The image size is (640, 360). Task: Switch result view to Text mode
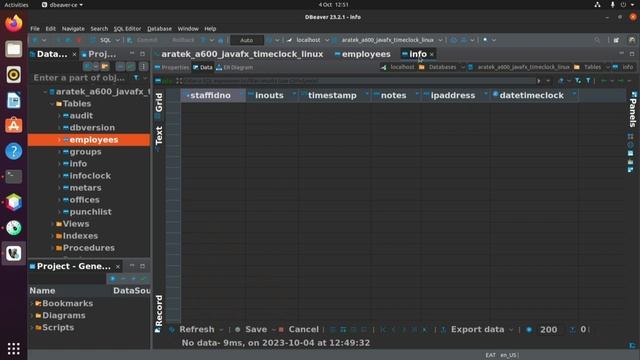tap(159, 138)
